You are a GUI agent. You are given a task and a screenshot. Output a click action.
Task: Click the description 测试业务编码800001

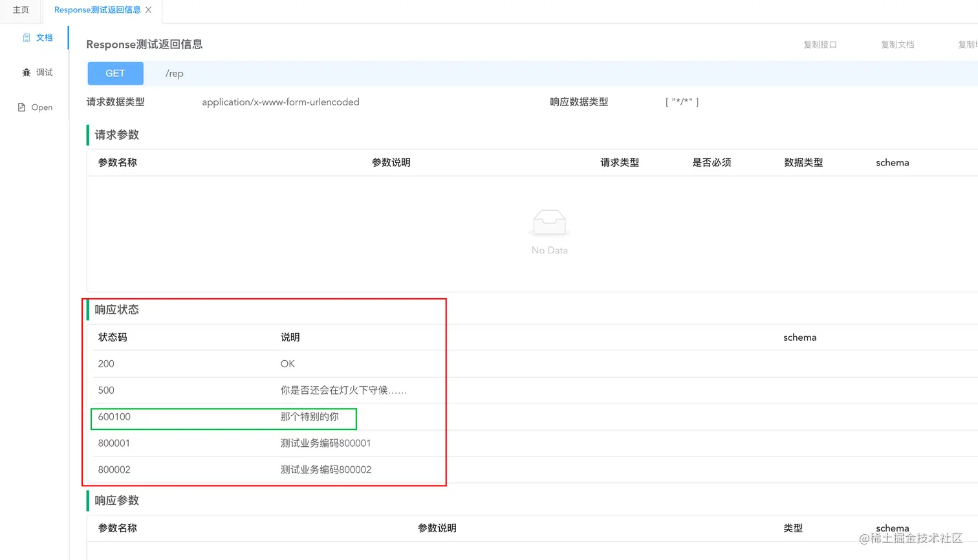326,443
